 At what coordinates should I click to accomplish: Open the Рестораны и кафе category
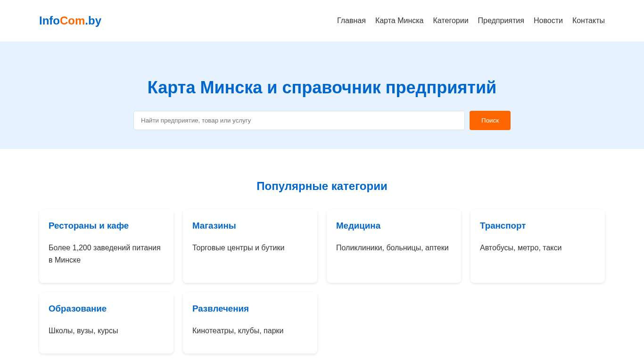89,226
